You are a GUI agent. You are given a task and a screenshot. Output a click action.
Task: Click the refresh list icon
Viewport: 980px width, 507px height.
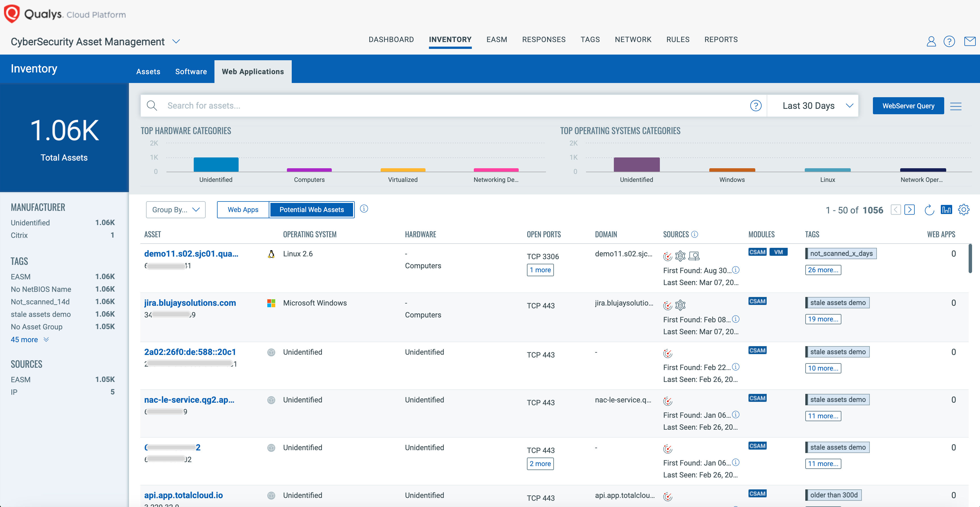[x=929, y=210]
